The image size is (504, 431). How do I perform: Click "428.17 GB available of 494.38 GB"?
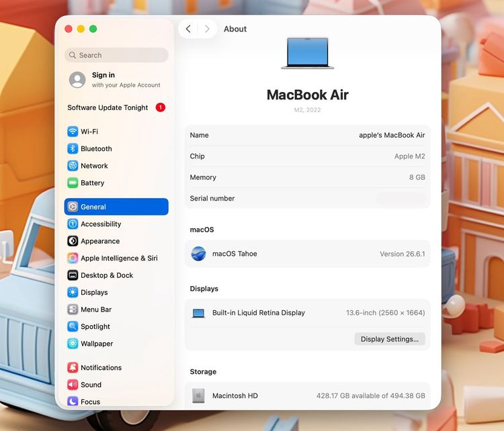click(x=370, y=395)
